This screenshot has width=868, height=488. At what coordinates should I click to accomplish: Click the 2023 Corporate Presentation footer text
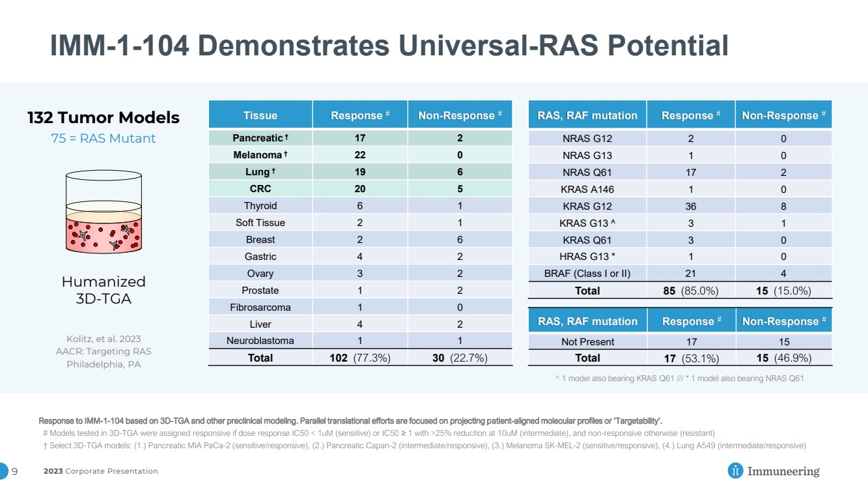[x=101, y=471]
